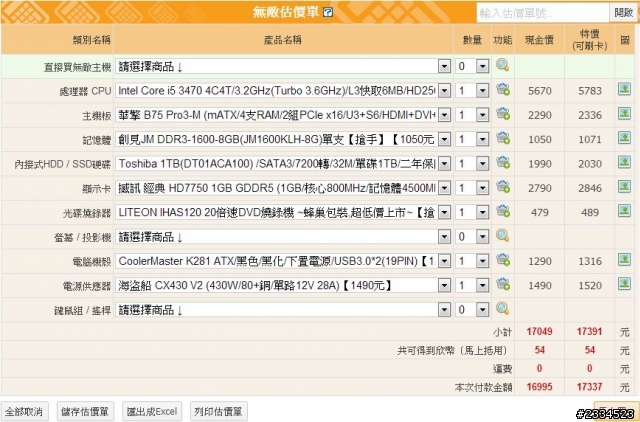Change quantity dropdown in 鍵鼠組/搖桿 row
The width and height of the screenshot is (640, 422).
pos(472,310)
